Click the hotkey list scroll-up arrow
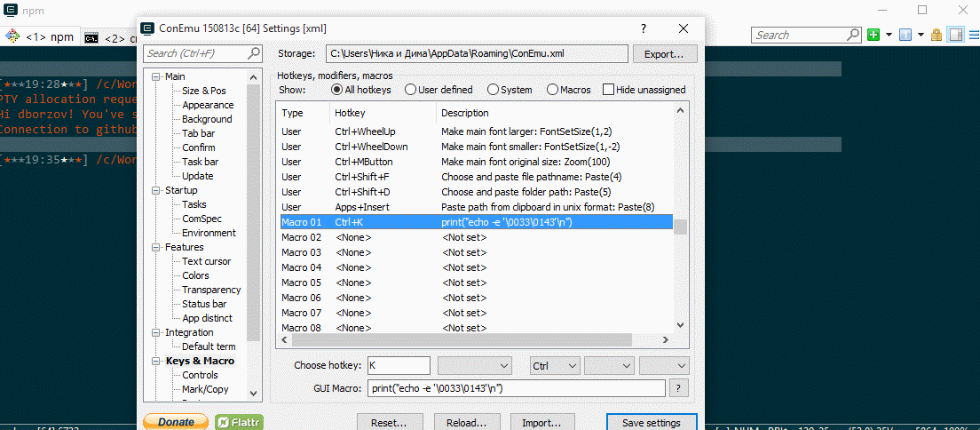The width and height of the screenshot is (980, 430). 681,110
